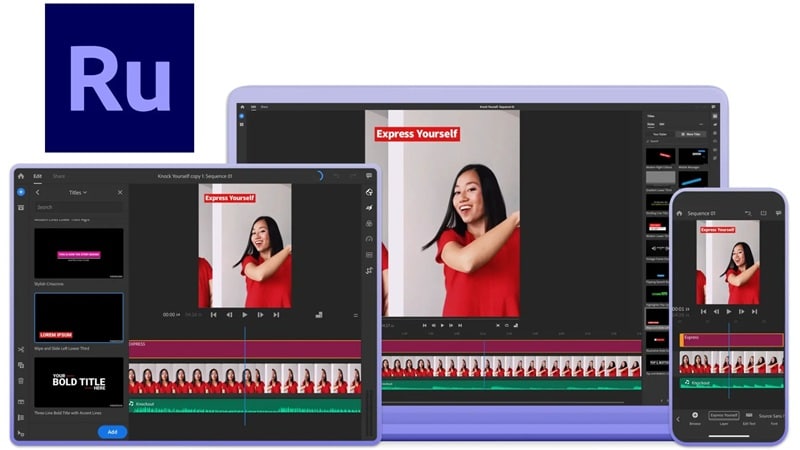Image resolution: width=800 pixels, height=450 pixels.
Task: Expand the Titles dropdown on tablet
Action: 78,192
